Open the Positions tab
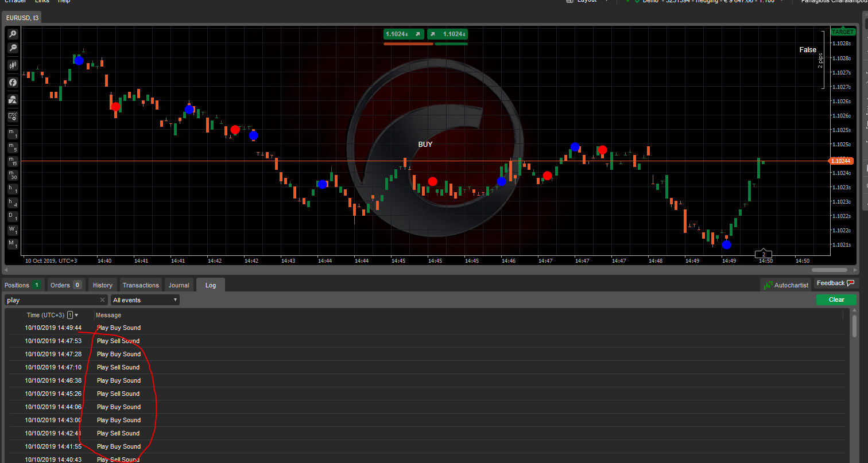The height and width of the screenshot is (463, 868). point(23,285)
